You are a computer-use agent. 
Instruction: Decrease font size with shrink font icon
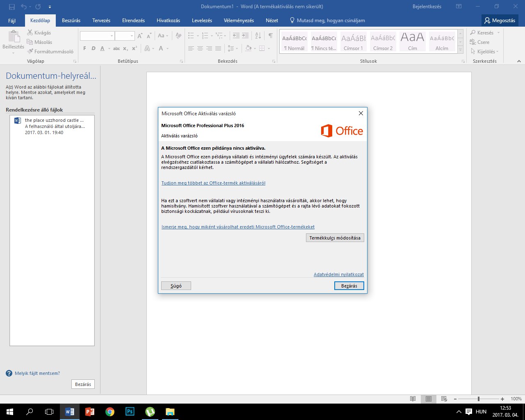pyautogui.click(x=149, y=36)
